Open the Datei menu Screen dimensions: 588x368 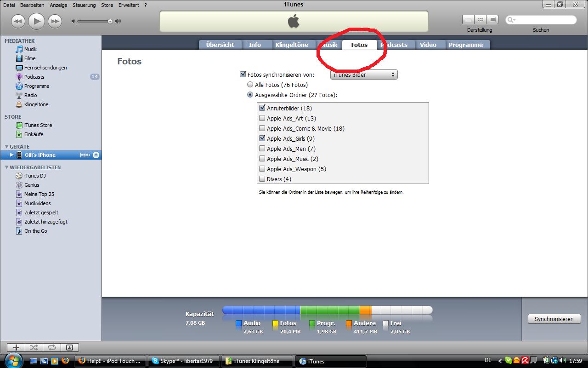(9, 5)
